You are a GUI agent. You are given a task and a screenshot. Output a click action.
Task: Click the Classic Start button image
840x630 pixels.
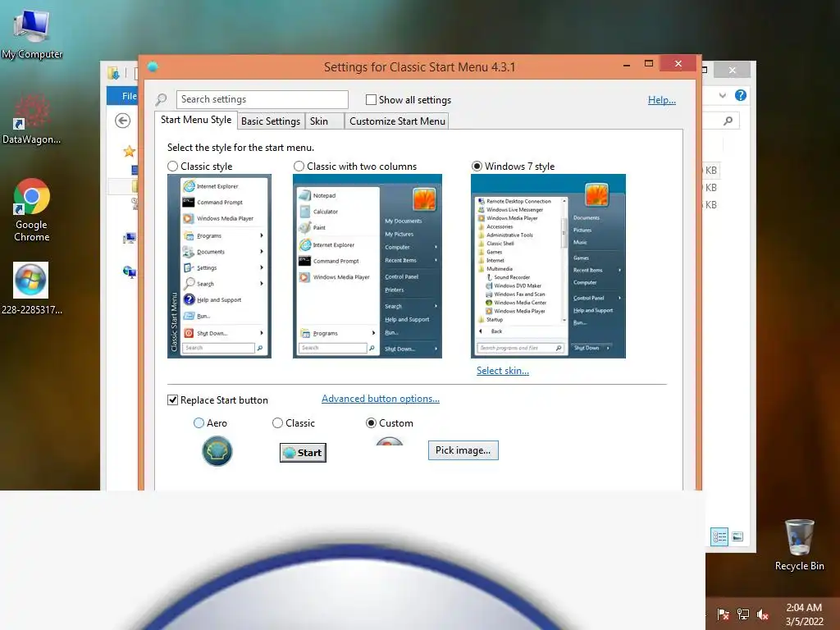tap(303, 453)
